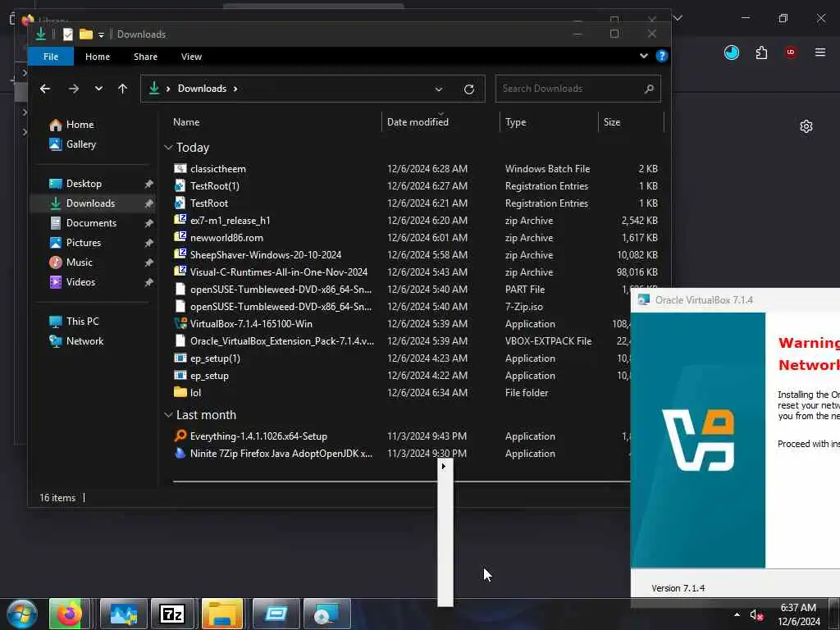Click the uBlock Origin toolbar icon

coord(791,52)
